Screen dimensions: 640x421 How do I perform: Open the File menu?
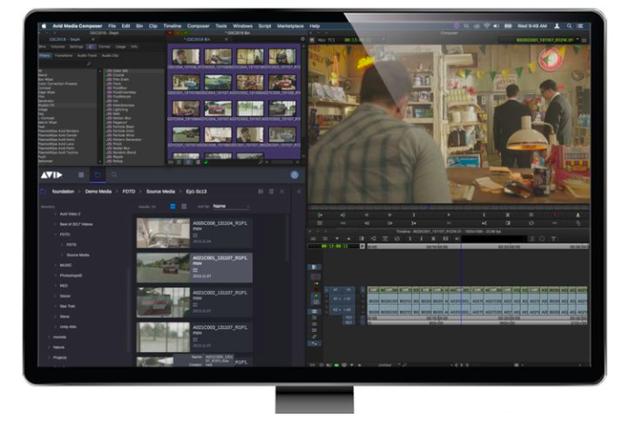112,26
